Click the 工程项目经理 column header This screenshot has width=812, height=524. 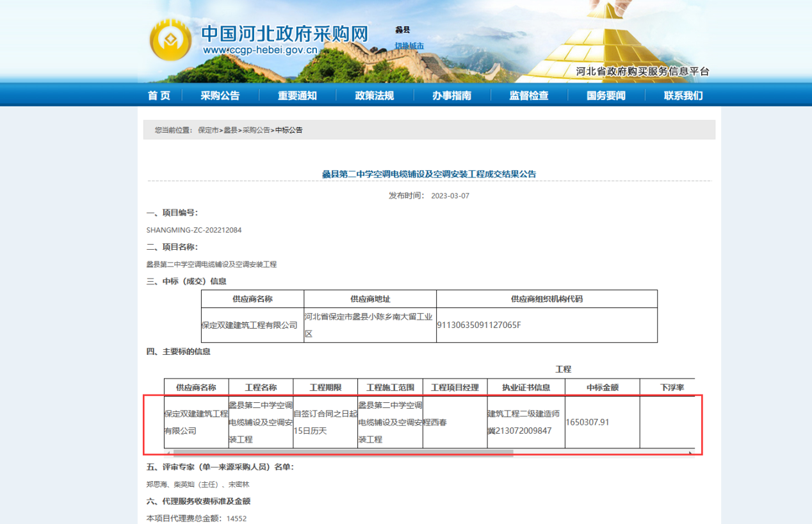click(455, 387)
